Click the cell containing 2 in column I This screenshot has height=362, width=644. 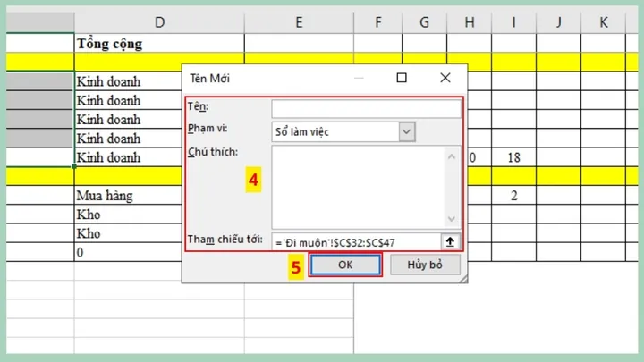point(513,195)
